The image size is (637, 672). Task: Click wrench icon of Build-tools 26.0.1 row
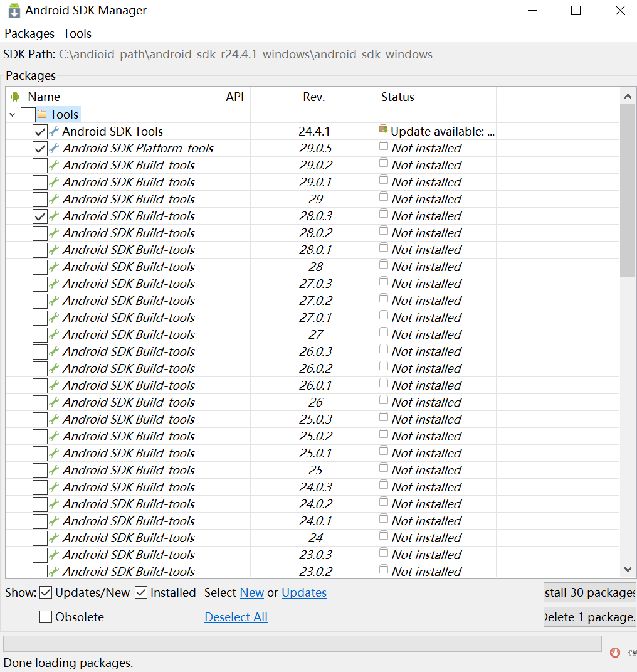pos(54,385)
